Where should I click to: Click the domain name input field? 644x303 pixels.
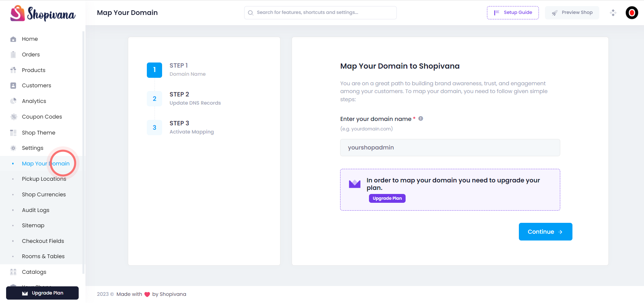coord(450,147)
